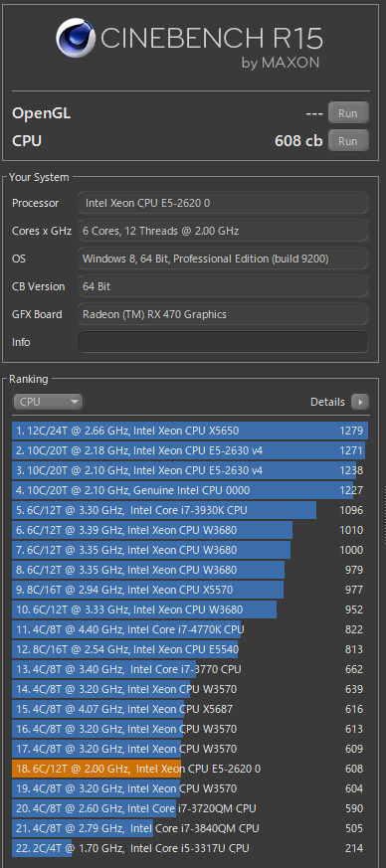Click the Cores x GHz field
Viewport: 386px width, 868px height.
coord(223,231)
